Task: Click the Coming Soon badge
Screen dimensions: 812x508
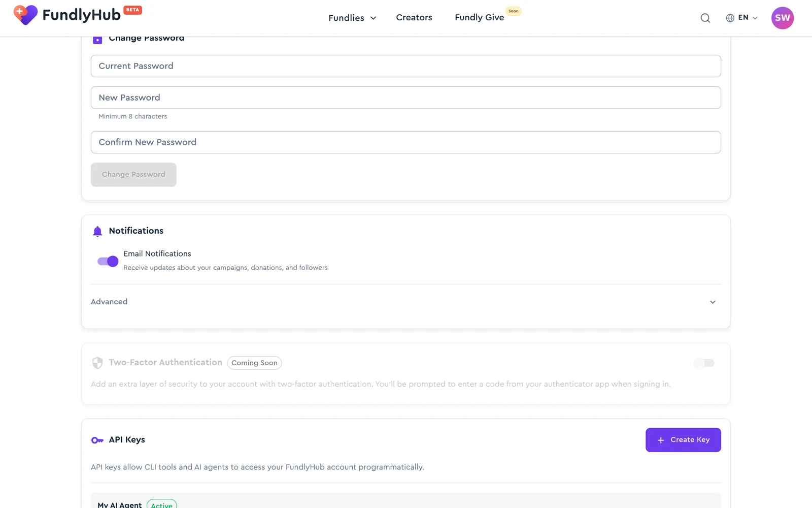Action: [x=254, y=363]
